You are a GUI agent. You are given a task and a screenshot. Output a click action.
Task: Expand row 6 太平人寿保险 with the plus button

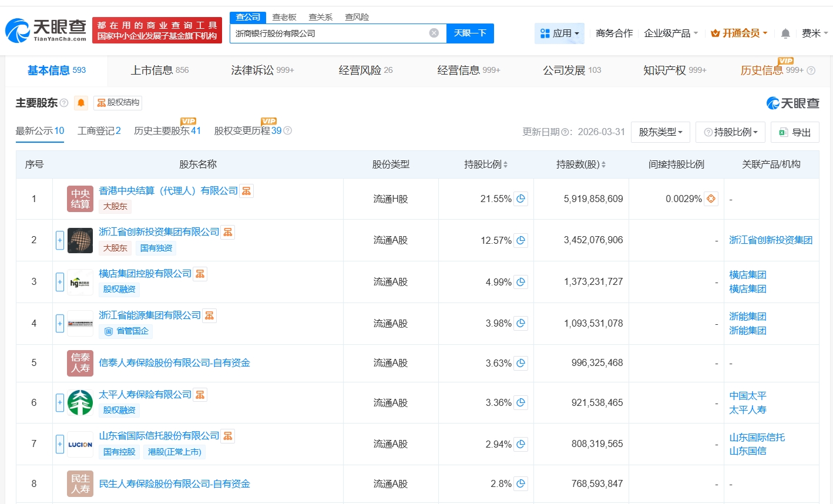59,402
